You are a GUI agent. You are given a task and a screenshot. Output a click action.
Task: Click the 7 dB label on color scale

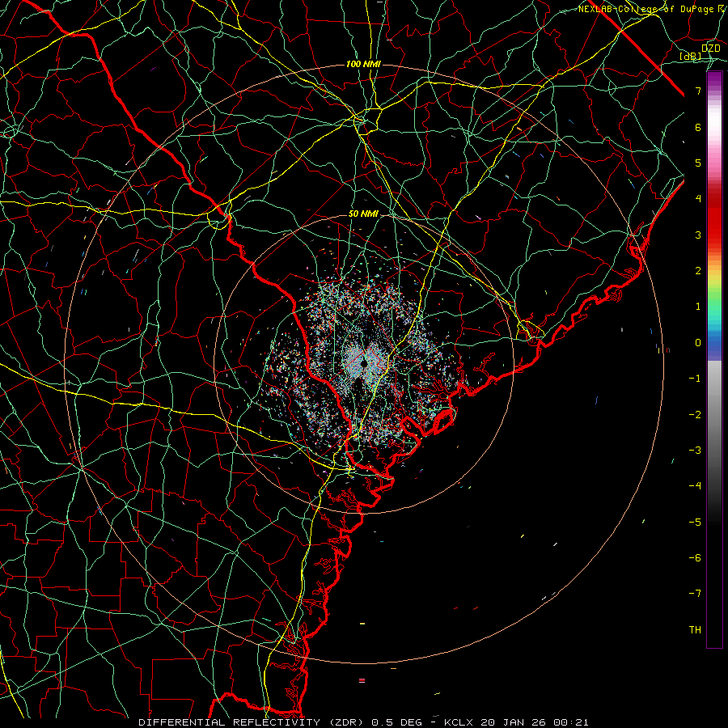698,91
